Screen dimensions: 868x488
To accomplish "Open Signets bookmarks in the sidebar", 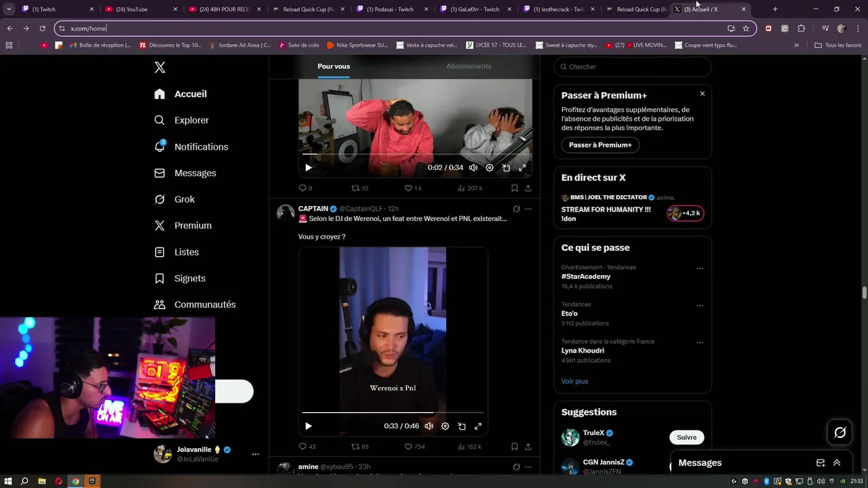I will tap(180, 279).
